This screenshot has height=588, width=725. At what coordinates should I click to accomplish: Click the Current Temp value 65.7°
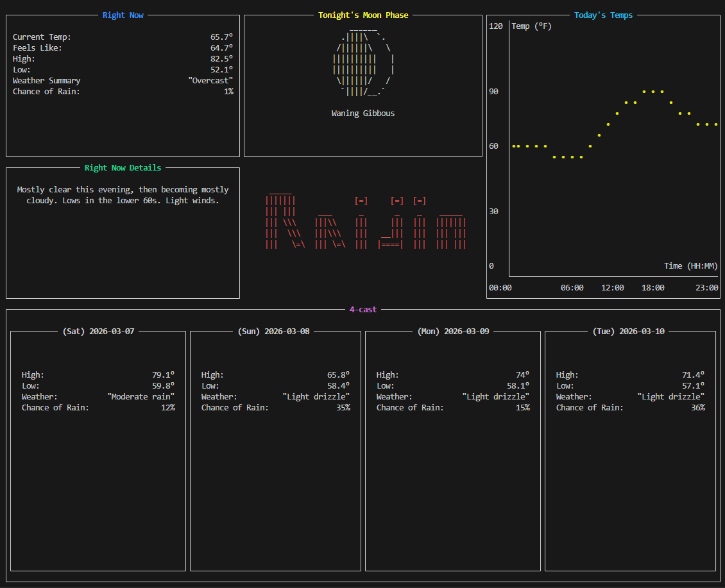coord(221,37)
